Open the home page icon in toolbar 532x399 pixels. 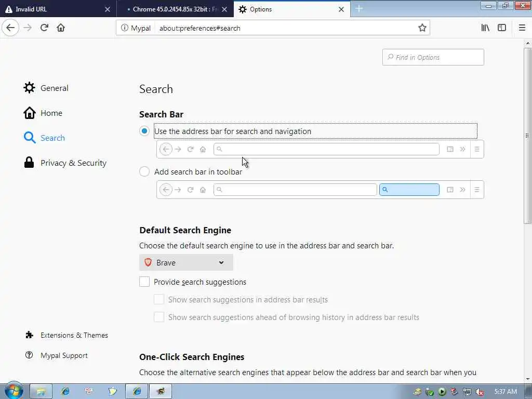pyautogui.click(x=61, y=28)
